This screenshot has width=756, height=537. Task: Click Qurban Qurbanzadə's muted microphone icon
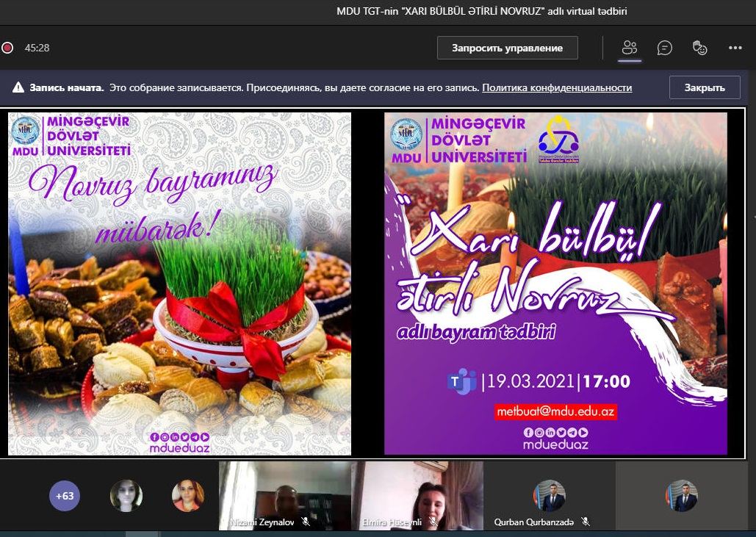point(586,522)
